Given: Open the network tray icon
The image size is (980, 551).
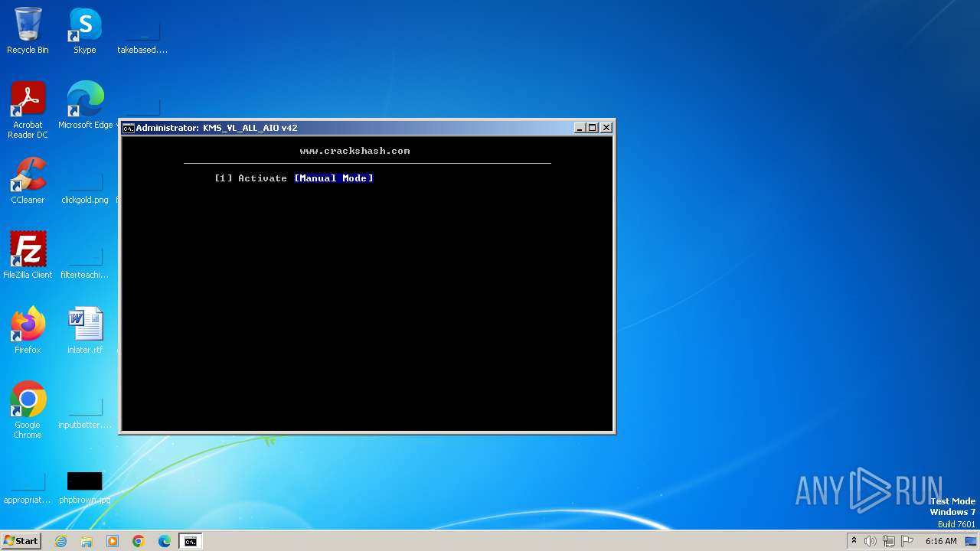Looking at the screenshot, I should (889, 541).
